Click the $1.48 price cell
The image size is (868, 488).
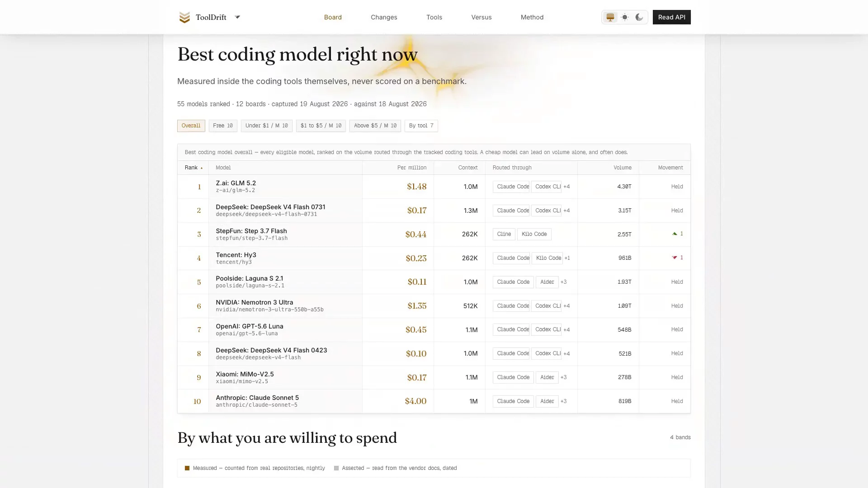coord(416,187)
